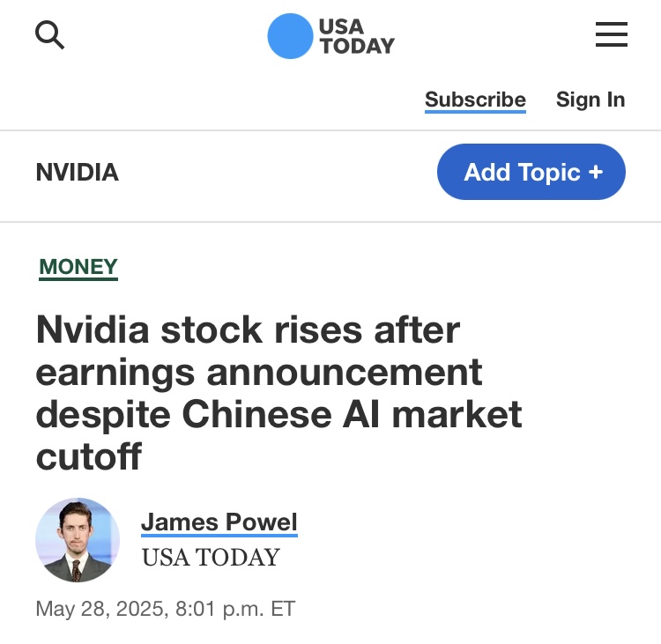Open the Sign In page
Viewport: 661px width, 644px height.
(x=590, y=100)
